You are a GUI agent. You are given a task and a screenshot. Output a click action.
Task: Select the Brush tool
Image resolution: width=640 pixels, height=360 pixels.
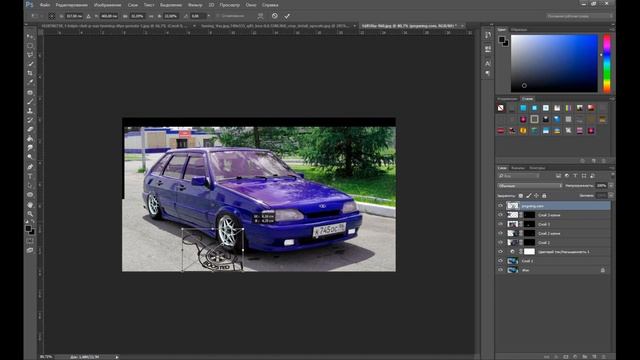pyautogui.click(x=30, y=102)
